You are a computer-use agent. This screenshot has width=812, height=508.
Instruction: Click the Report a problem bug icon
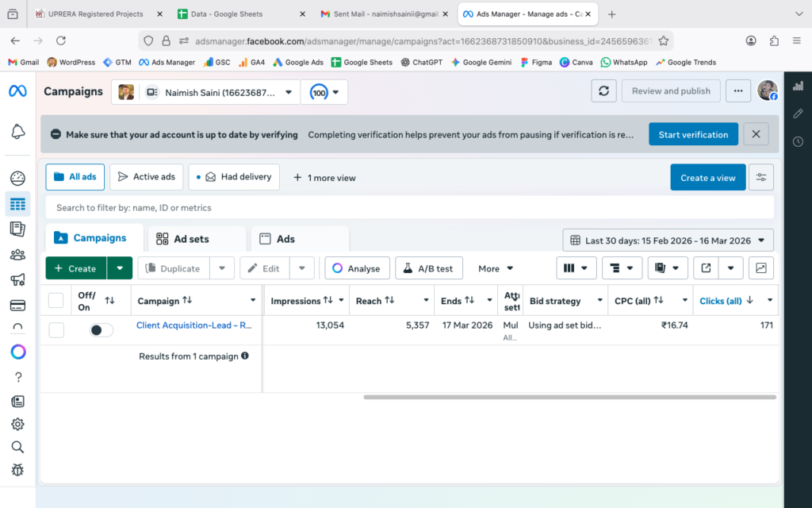click(x=17, y=470)
